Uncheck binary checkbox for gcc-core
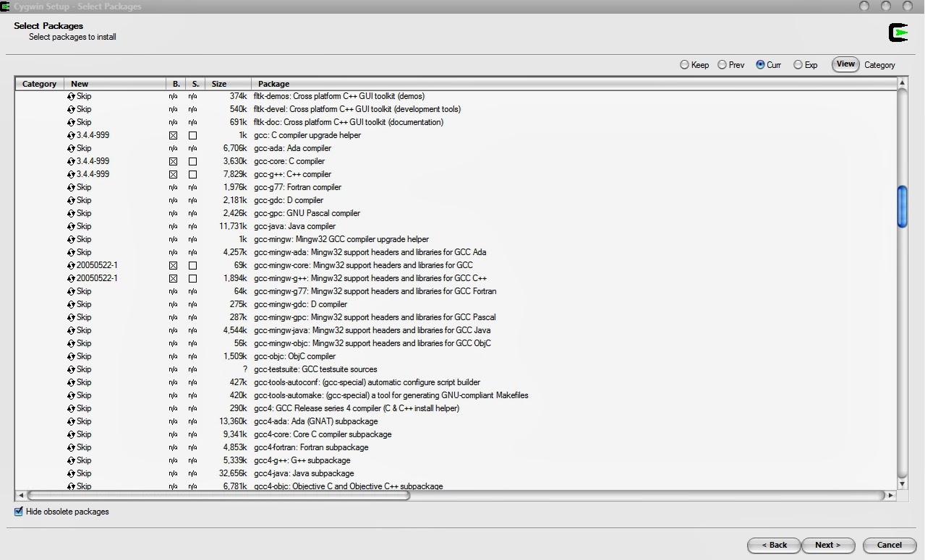Image resolution: width=925 pixels, height=560 pixels. [173, 161]
